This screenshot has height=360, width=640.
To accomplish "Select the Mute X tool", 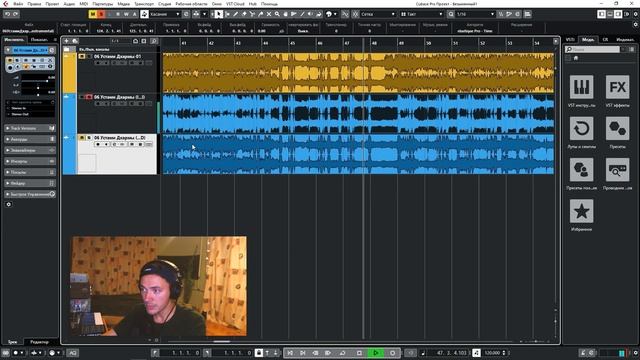I will tap(269, 14).
